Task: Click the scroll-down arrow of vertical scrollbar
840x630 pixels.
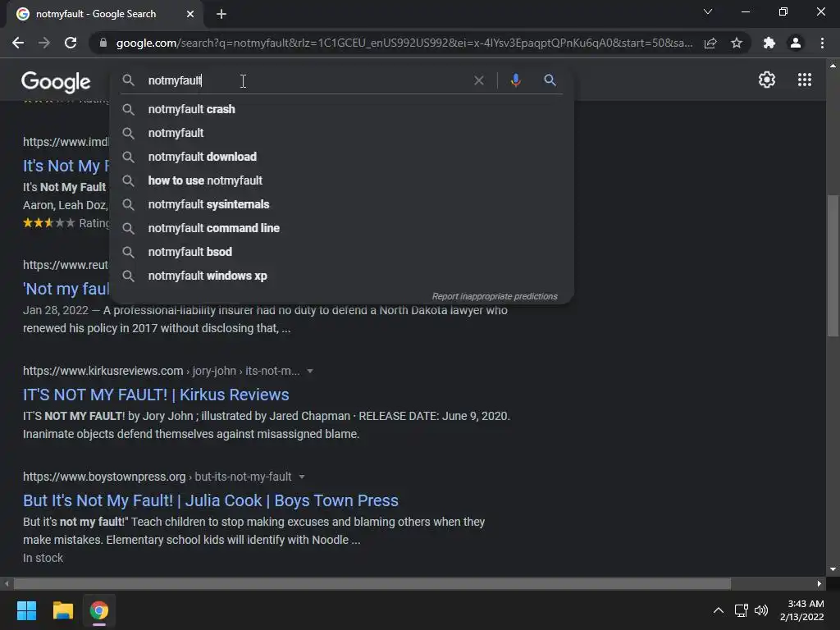Action: pyautogui.click(x=833, y=569)
